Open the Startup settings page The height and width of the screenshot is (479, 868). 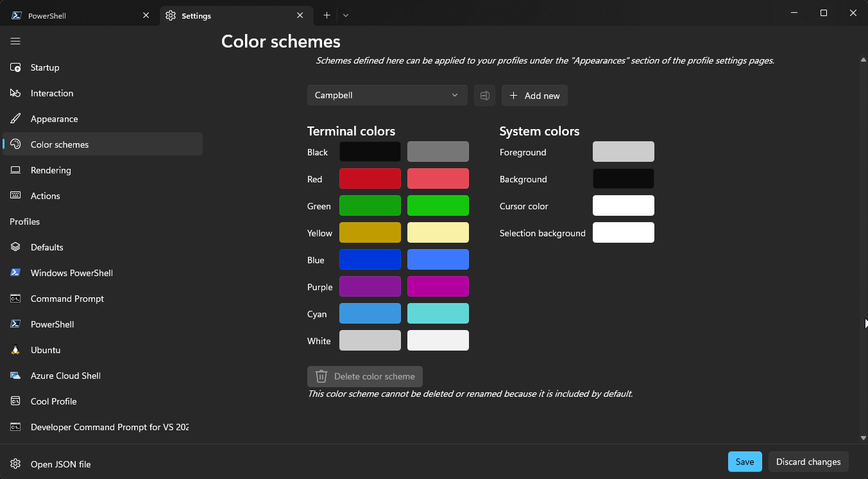click(103, 67)
